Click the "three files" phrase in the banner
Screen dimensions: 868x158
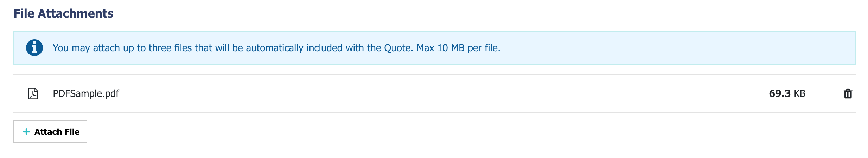point(171,48)
